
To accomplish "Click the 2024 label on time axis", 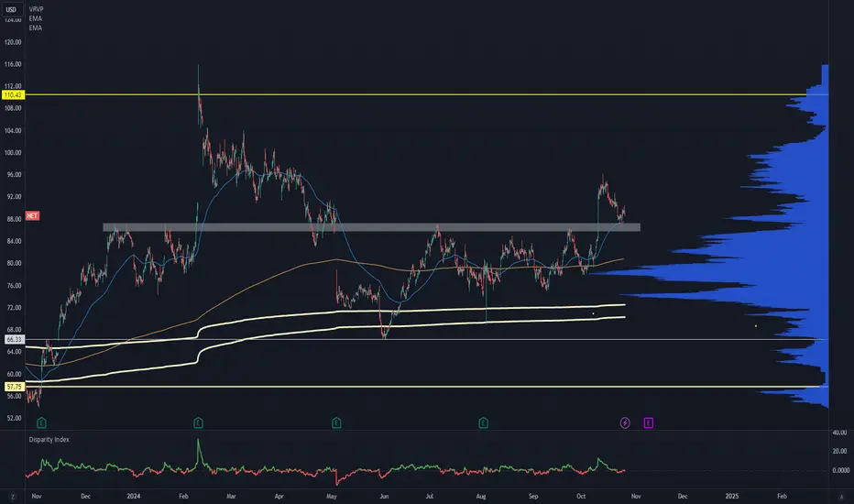I will [x=134, y=497].
